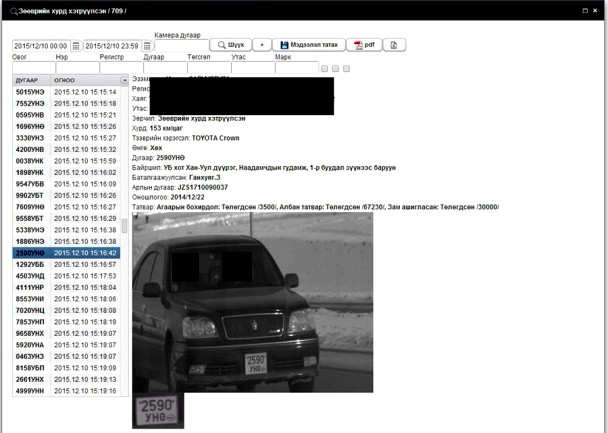This screenshot has height=433, width=608.
Task: Export results with the pdf button
Action: pyautogui.click(x=364, y=45)
